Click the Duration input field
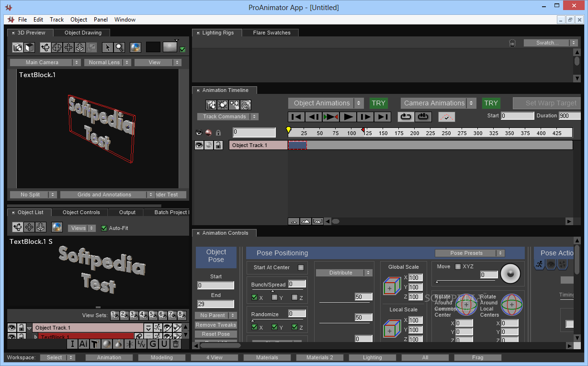Image resolution: width=588 pixels, height=366 pixels. [x=570, y=116]
